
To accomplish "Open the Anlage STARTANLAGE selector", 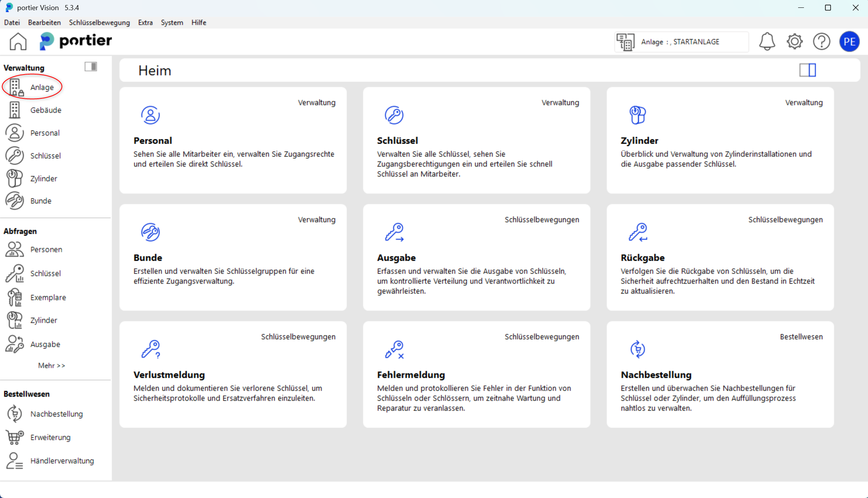I will [x=681, y=42].
